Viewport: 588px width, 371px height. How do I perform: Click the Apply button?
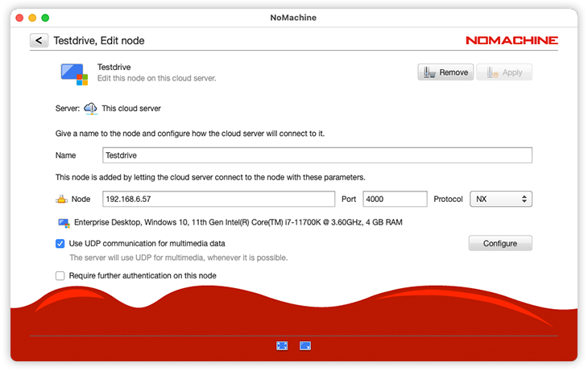coord(503,72)
